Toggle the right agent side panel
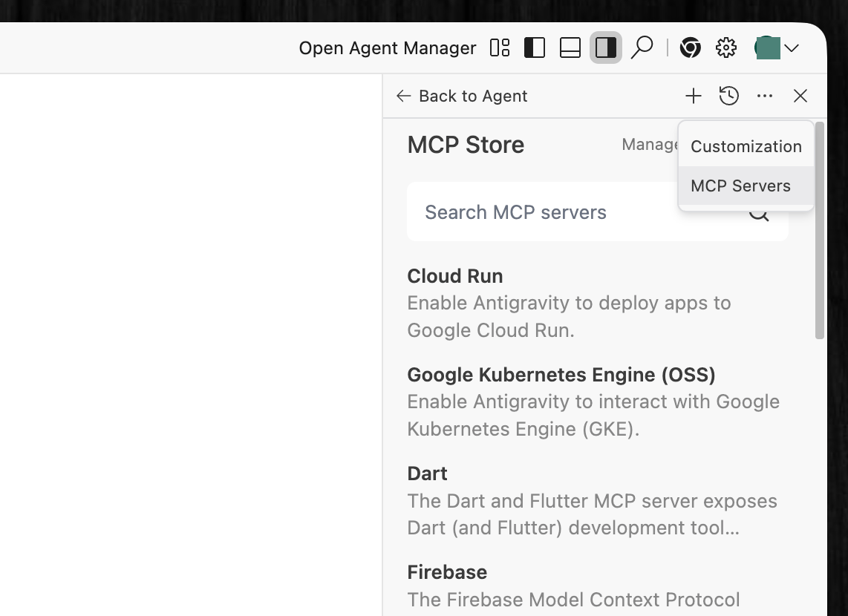This screenshot has width=848, height=616. click(x=605, y=48)
